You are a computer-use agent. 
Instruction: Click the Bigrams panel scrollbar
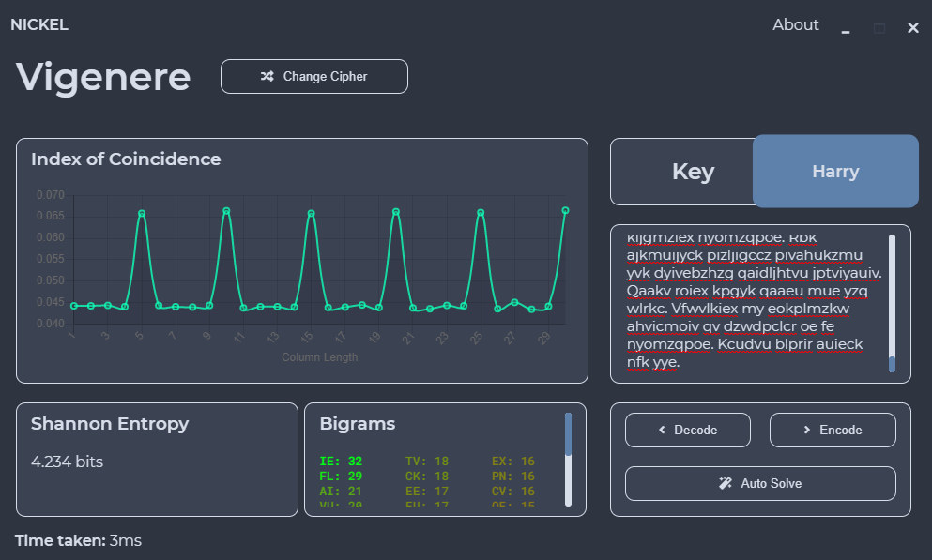coord(568,460)
